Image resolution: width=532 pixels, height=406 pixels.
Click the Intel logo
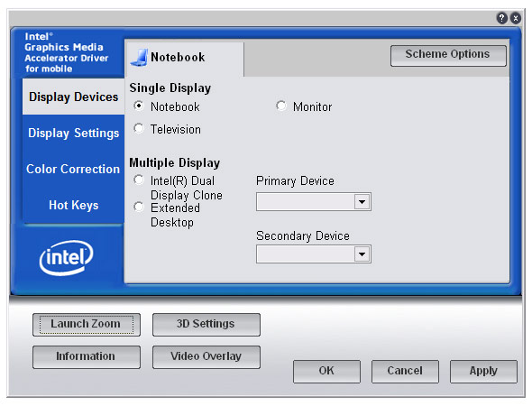coord(66,257)
